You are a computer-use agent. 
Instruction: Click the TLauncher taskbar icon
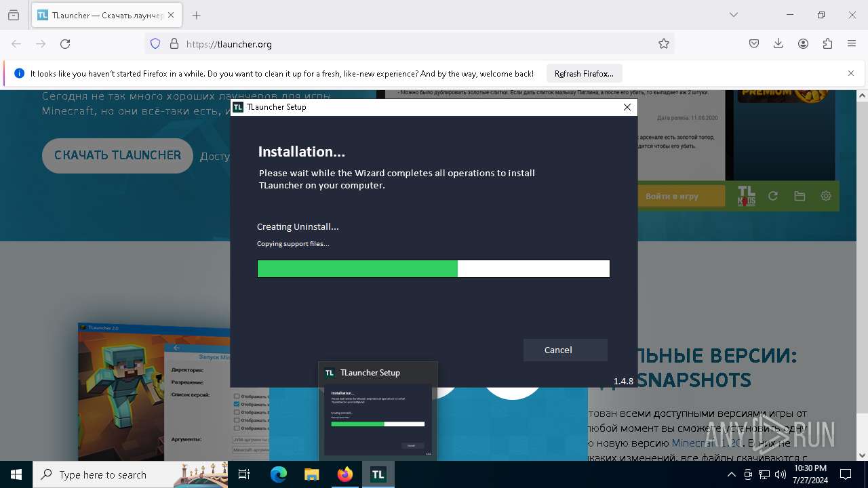[378, 474]
